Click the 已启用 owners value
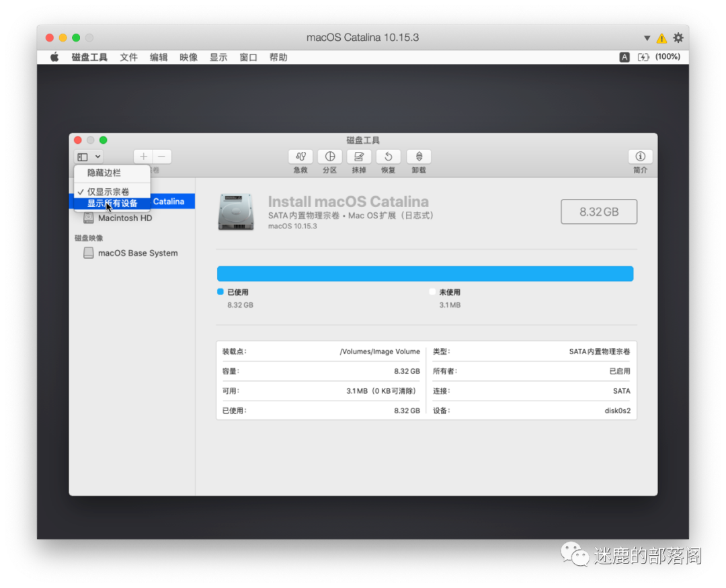726x588 pixels. pyautogui.click(x=620, y=372)
